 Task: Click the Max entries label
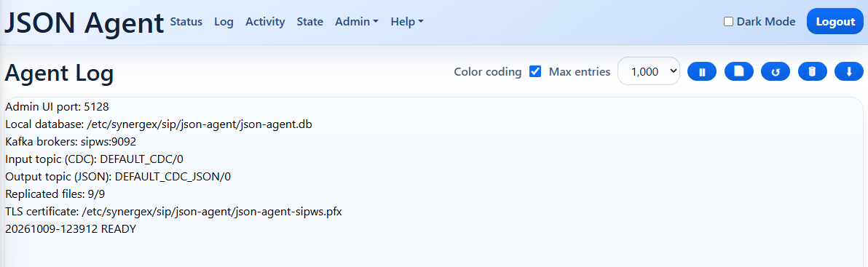point(580,72)
